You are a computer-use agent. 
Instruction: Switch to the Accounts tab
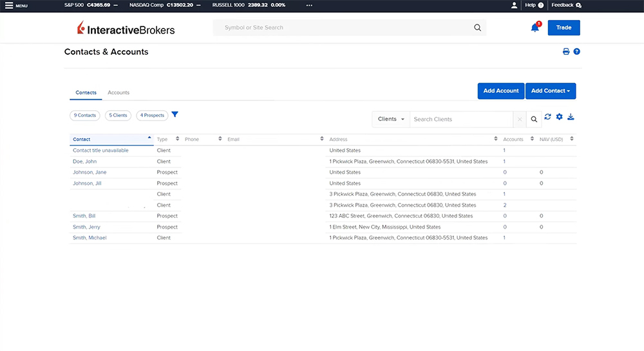point(118,93)
